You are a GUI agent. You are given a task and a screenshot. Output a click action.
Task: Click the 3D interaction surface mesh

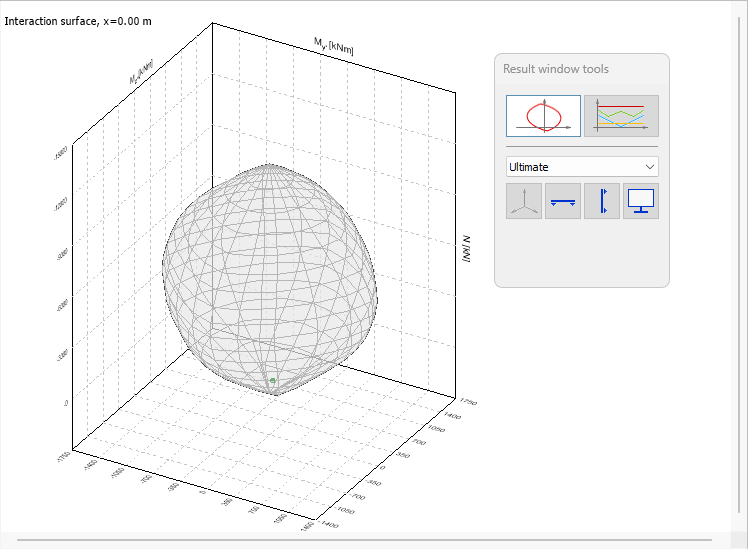coord(270,279)
